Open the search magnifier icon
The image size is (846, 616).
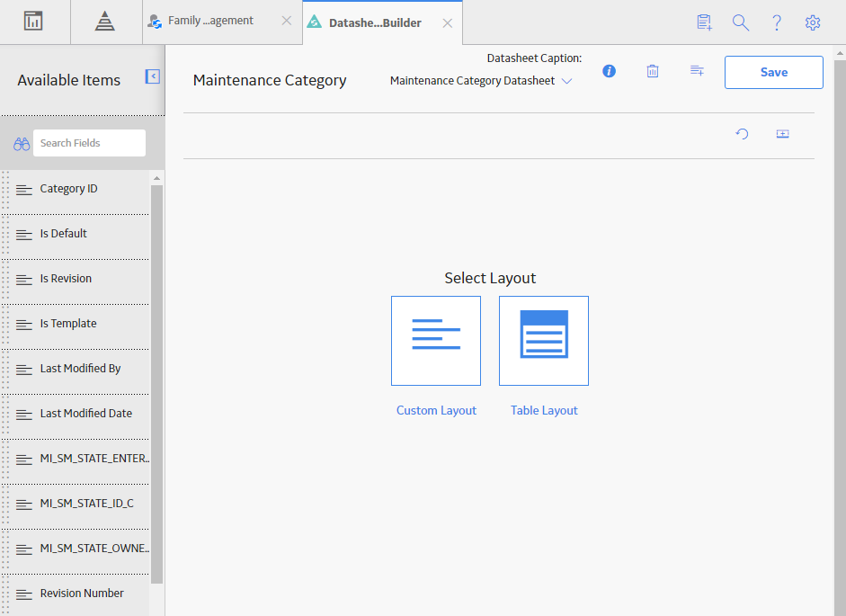740,22
